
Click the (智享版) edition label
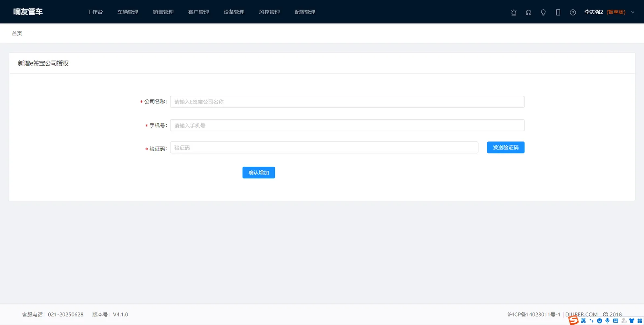click(x=616, y=12)
